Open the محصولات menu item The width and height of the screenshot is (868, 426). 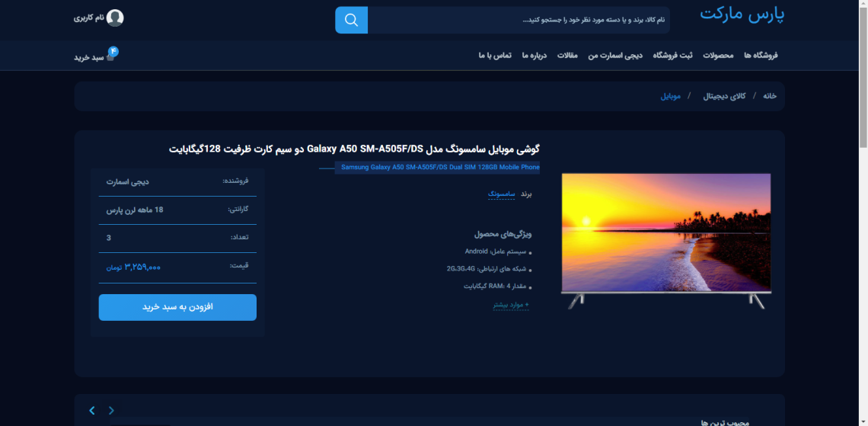click(x=717, y=56)
